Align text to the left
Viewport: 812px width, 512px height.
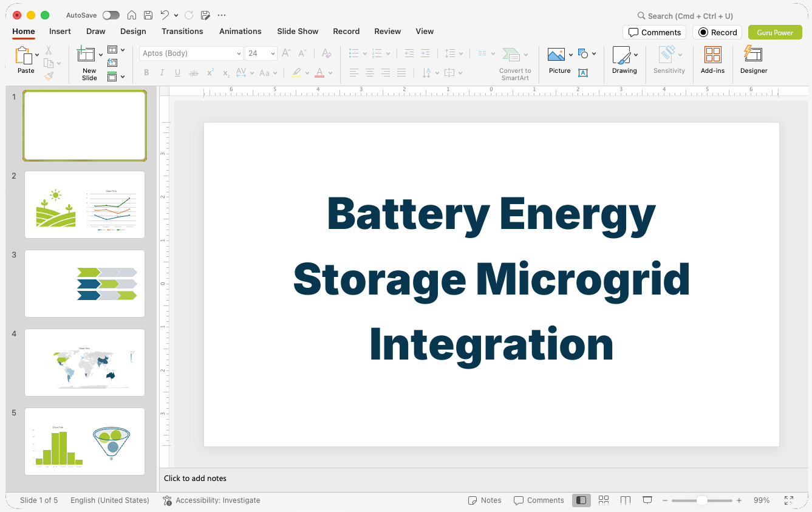pyautogui.click(x=353, y=73)
